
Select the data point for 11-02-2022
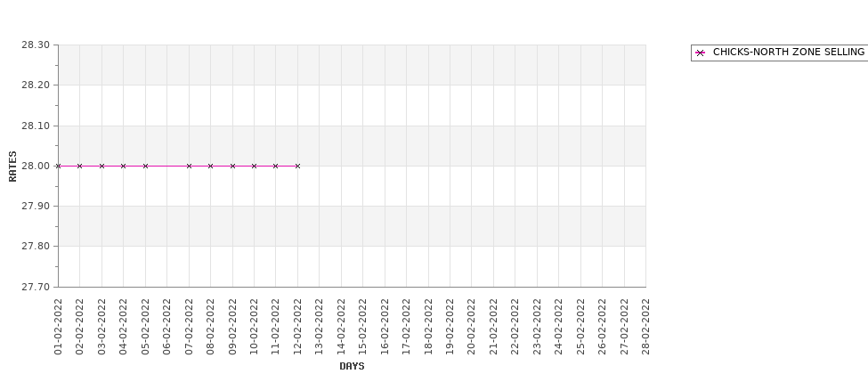tap(276, 167)
